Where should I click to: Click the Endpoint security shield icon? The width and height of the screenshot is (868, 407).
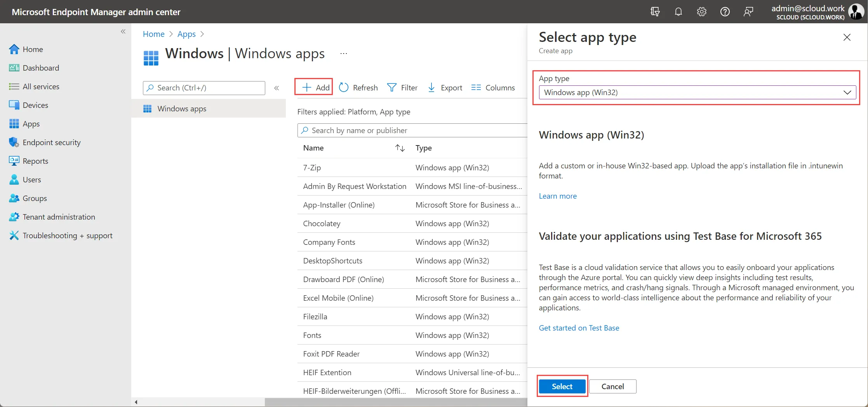click(x=14, y=142)
